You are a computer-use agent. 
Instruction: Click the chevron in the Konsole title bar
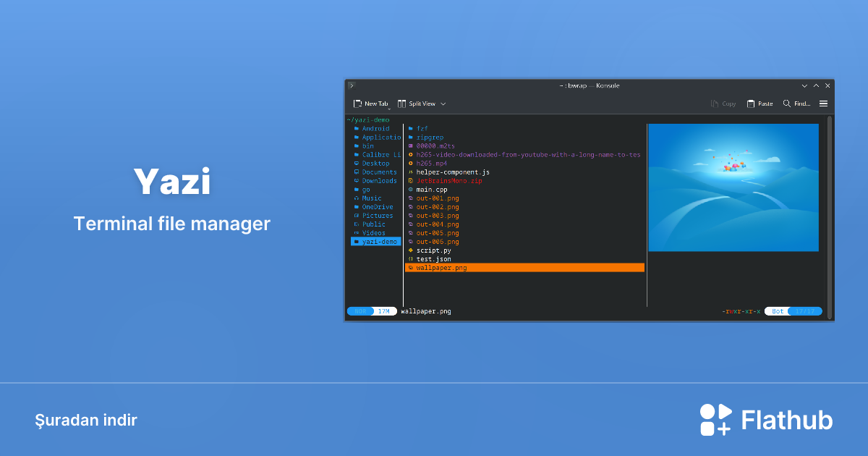click(804, 85)
